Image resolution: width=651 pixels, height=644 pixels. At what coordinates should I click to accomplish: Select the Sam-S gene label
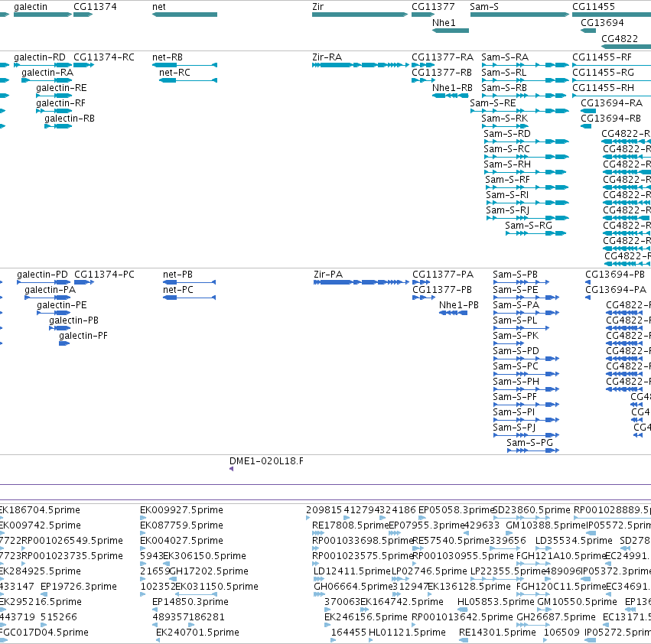(484, 7)
